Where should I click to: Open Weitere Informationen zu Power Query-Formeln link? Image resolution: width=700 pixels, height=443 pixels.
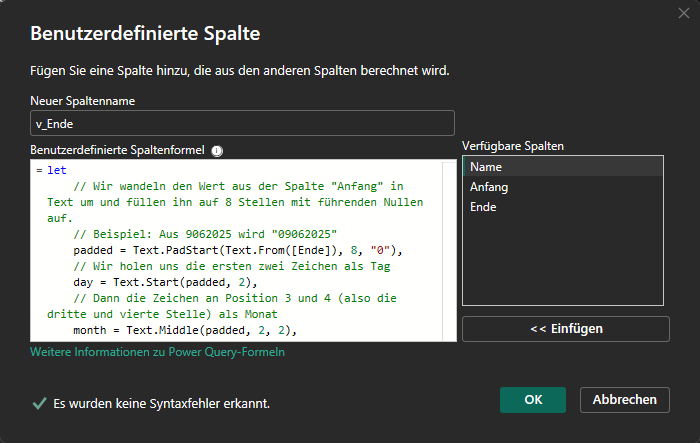tap(158, 353)
